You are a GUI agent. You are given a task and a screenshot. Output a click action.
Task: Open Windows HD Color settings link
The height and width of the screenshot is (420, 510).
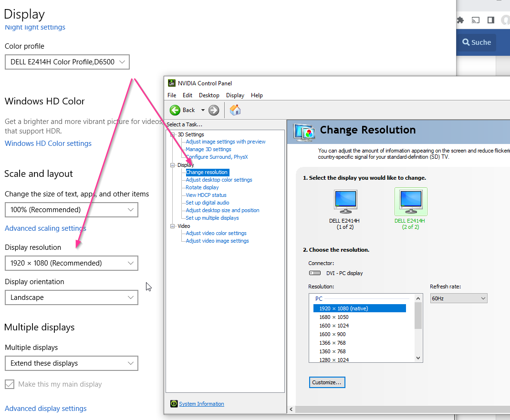click(48, 143)
